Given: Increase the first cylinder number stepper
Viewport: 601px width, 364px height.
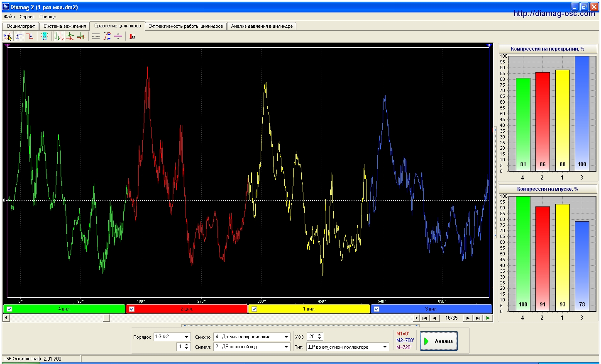Looking at the screenshot, I should tap(187, 345).
